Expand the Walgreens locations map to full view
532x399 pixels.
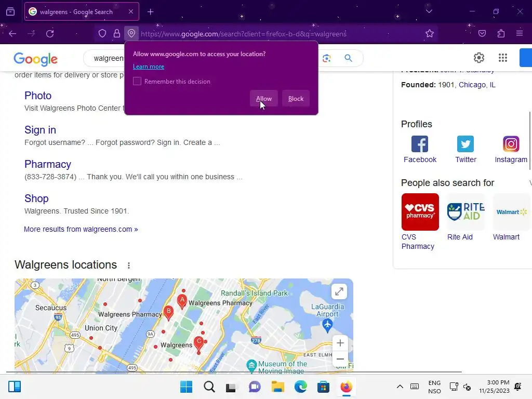[x=339, y=291]
